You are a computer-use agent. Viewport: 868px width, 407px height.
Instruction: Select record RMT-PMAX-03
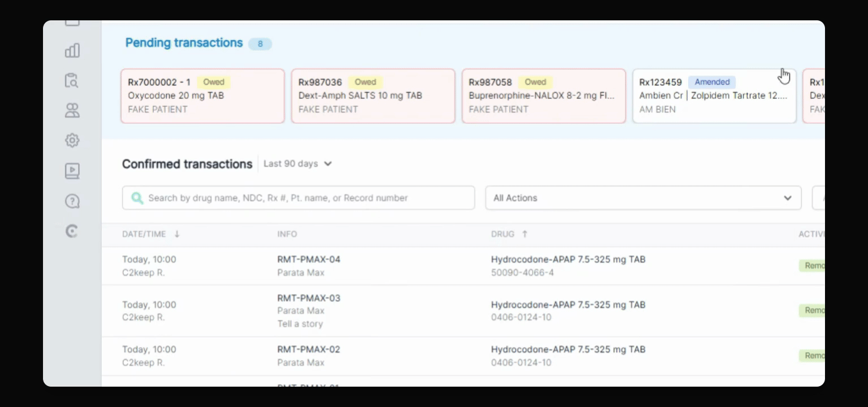point(309,298)
